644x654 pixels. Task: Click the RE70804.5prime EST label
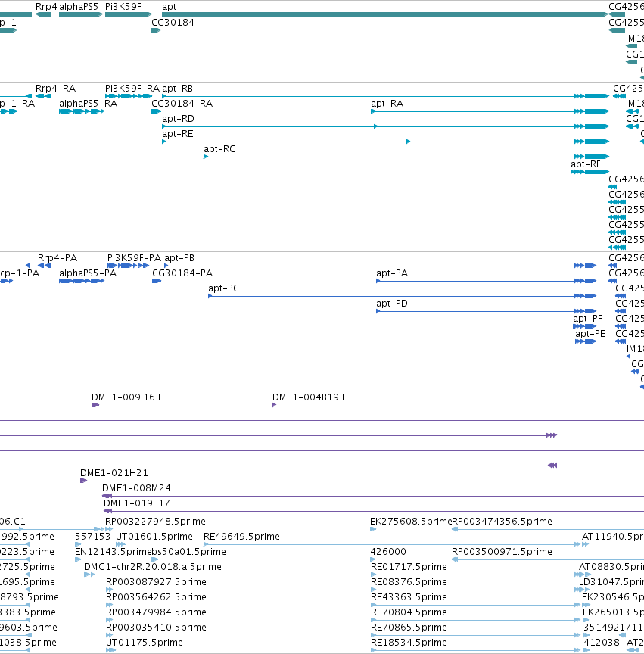pyautogui.click(x=409, y=612)
